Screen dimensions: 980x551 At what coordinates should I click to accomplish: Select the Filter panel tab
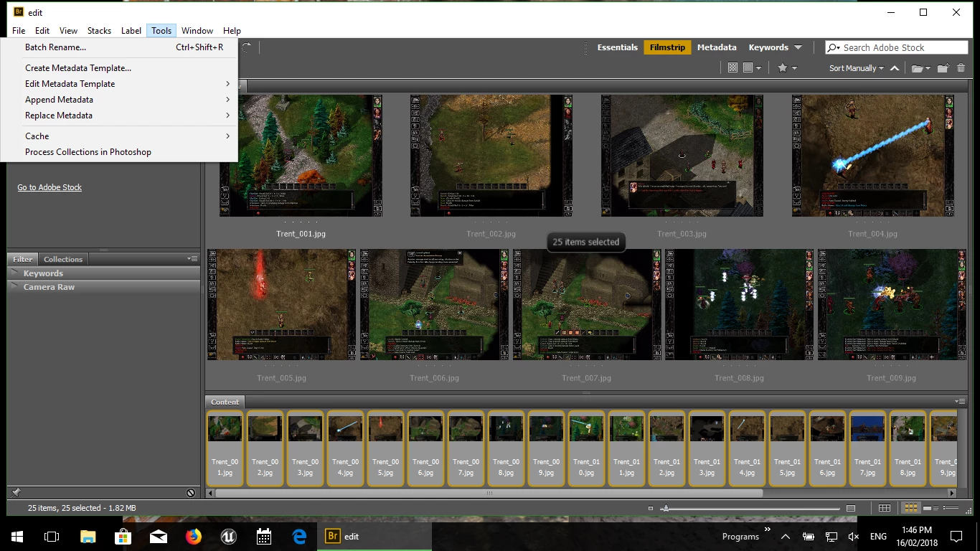[x=22, y=259]
